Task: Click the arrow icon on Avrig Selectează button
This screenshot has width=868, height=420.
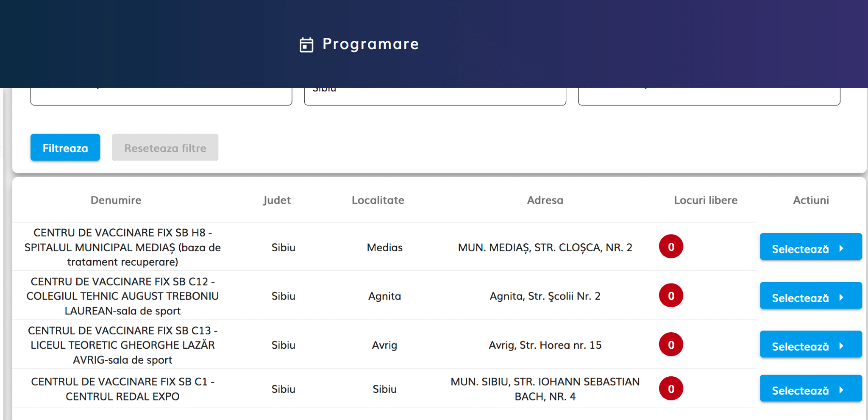Action: (x=842, y=346)
